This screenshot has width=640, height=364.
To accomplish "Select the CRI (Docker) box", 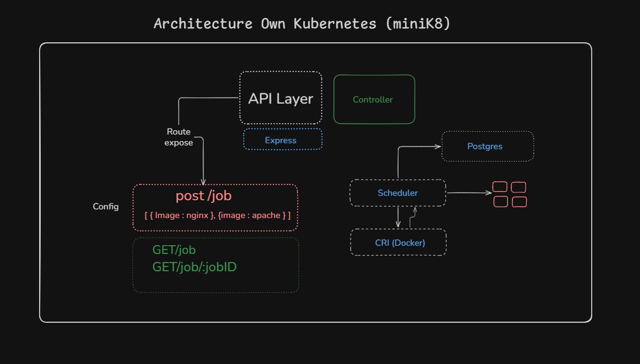I will (398, 242).
